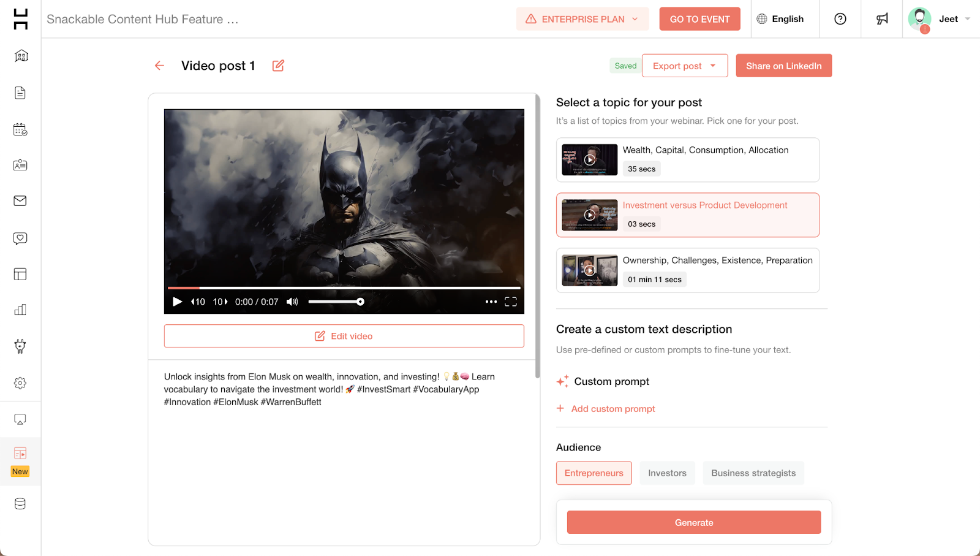Click the Generate button

click(693, 522)
